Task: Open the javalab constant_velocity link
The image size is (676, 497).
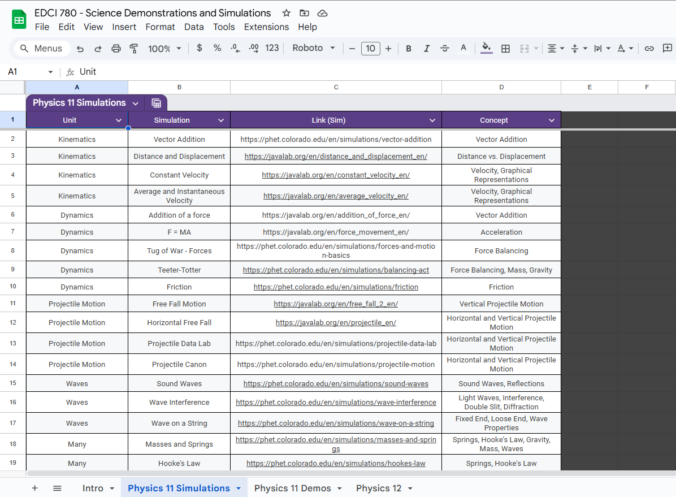Action: 336,175
